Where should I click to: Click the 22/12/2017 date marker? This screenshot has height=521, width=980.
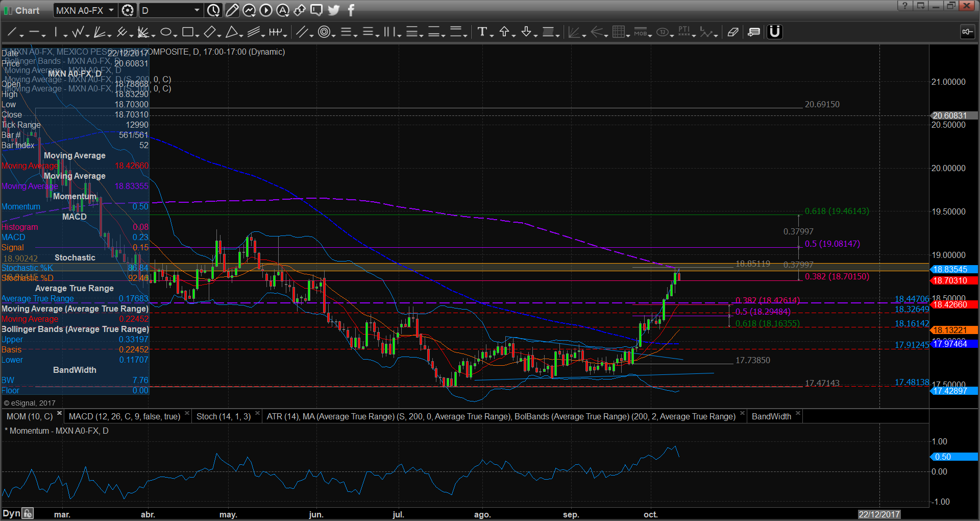879,514
